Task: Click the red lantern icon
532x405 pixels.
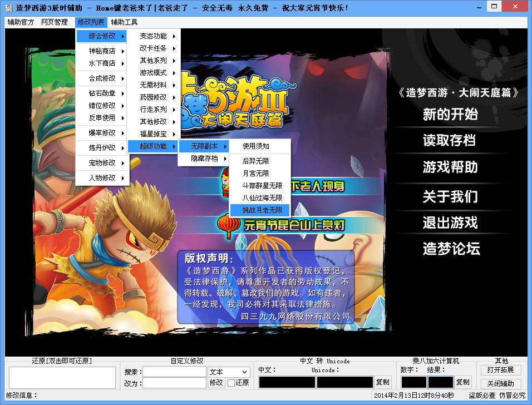Action: pyautogui.click(x=228, y=225)
